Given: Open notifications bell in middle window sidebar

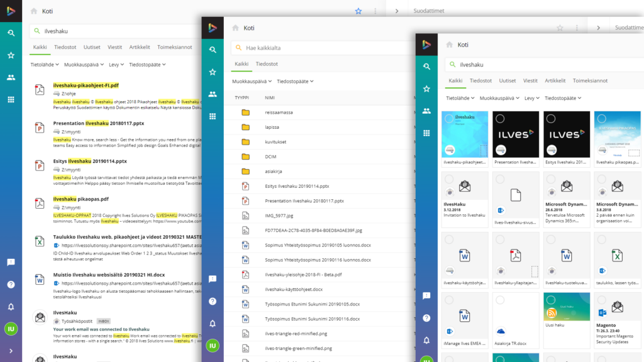Looking at the screenshot, I should 213,324.
